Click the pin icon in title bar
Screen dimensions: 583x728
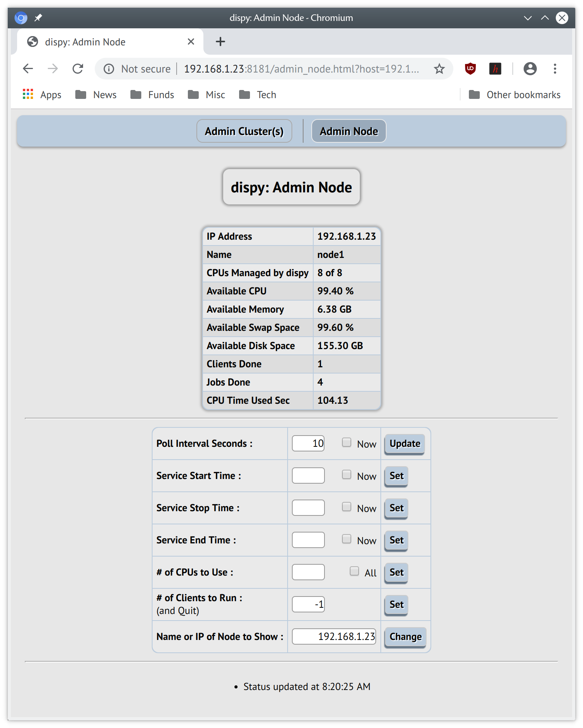[38, 18]
